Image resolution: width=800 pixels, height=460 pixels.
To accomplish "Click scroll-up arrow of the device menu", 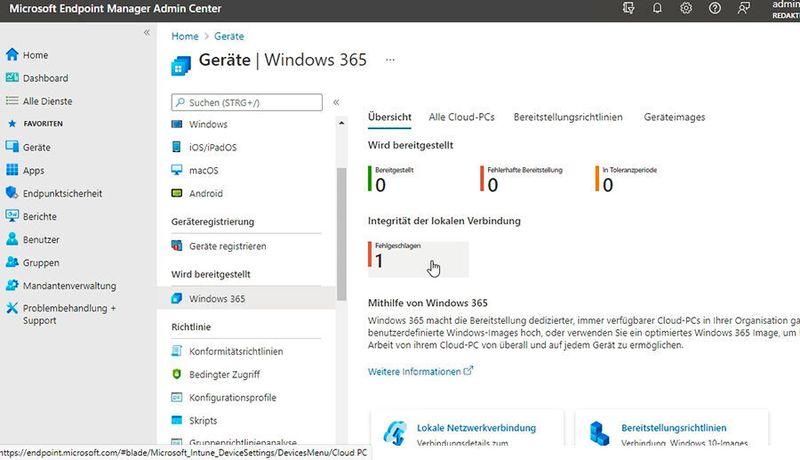I will click(x=341, y=123).
